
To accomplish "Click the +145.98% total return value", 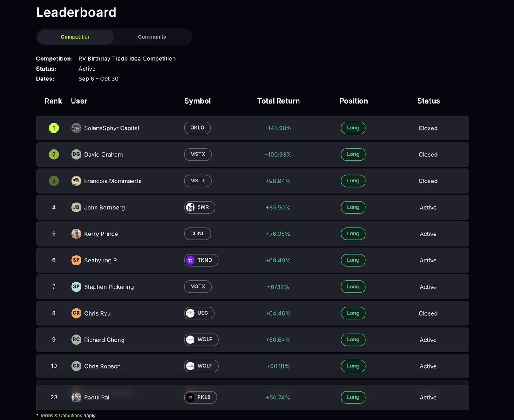I will (278, 128).
